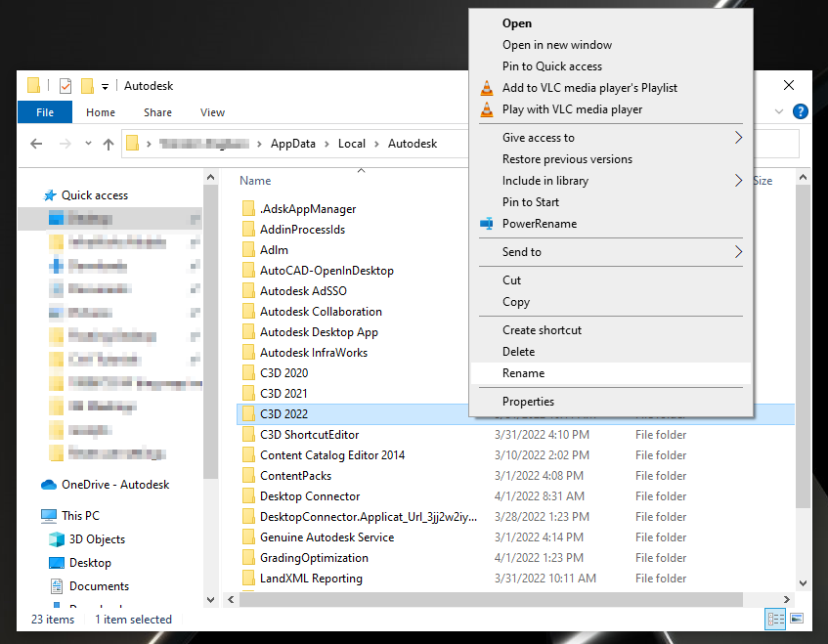This screenshot has width=828, height=644.
Task: Expand the Send to submenu
Action: 523,252
